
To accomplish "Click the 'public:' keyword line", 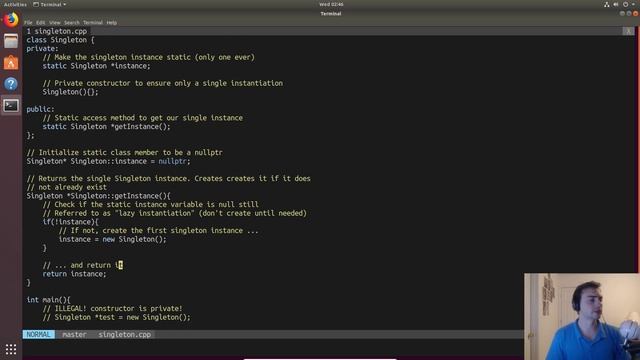I will (x=40, y=109).
